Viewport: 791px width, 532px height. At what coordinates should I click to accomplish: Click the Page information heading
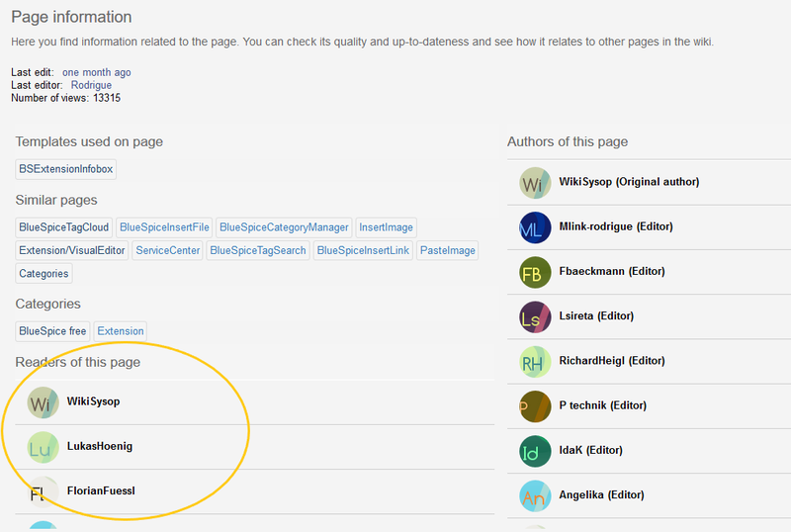point(71,17)
